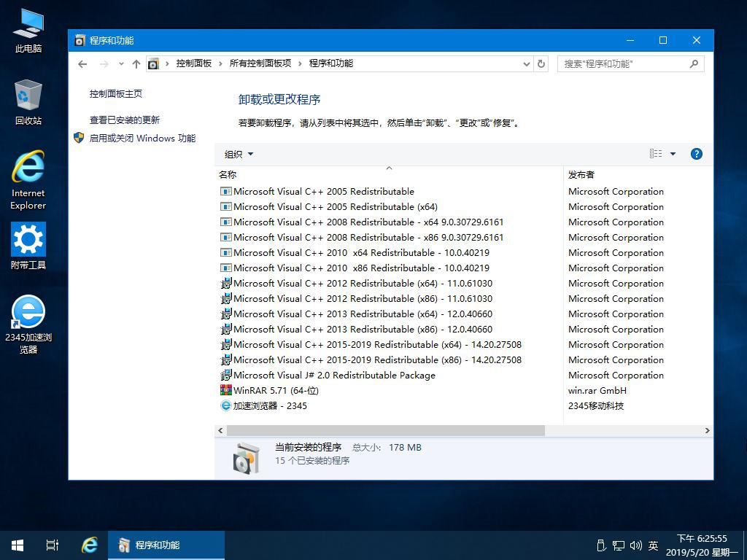Click 所有控制面板项 breadcrumb segment
The width and height of the screenshot is (747, 560).
260,63
